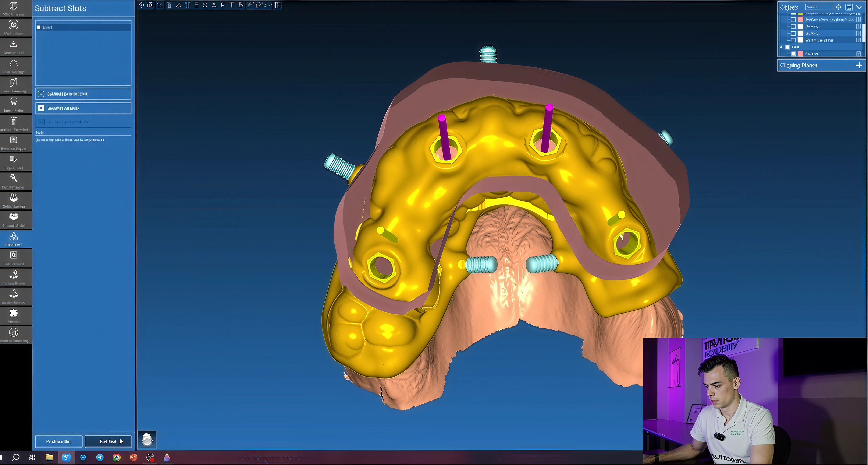Select the E view in toolbar
The width and height of the screenshot is (868, 465).
coord(196,5)
